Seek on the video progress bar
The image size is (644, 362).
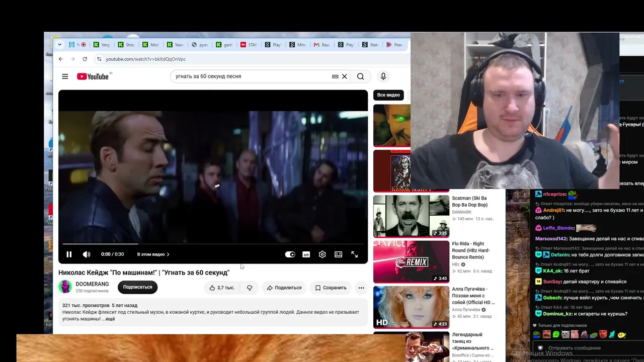click(213, 244)
